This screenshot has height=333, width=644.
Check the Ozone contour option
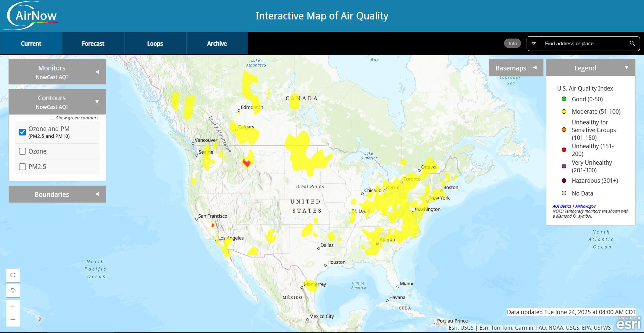coord(22,151)
